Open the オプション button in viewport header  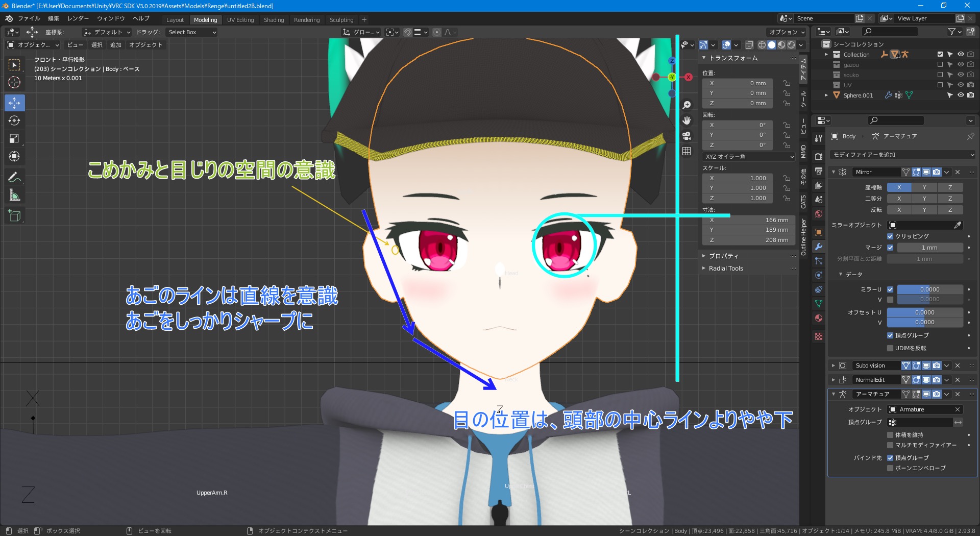click(787, 32)
